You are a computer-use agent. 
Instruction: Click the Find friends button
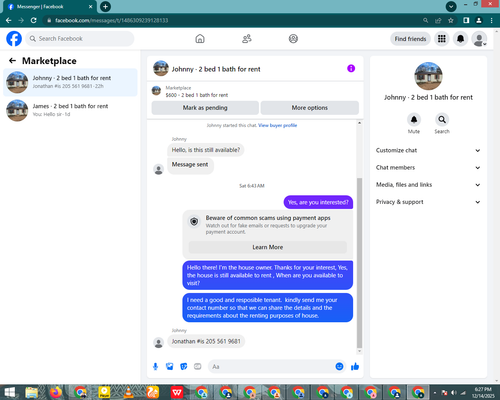pos(410,39)
